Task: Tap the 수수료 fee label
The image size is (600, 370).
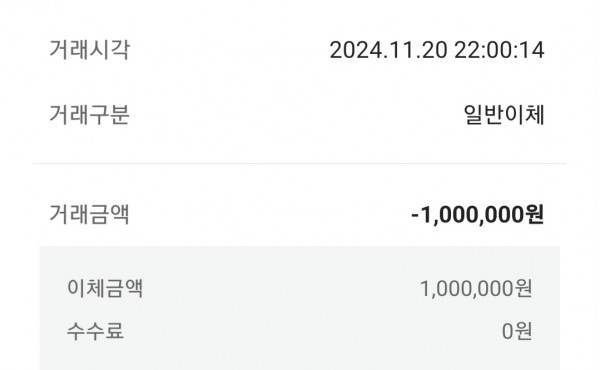Action: pos(95,331)
